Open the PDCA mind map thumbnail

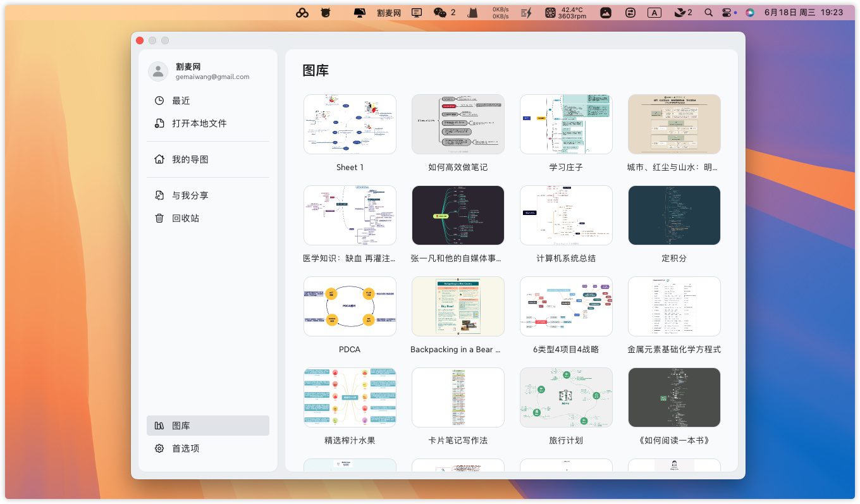[x=350, y=306]
